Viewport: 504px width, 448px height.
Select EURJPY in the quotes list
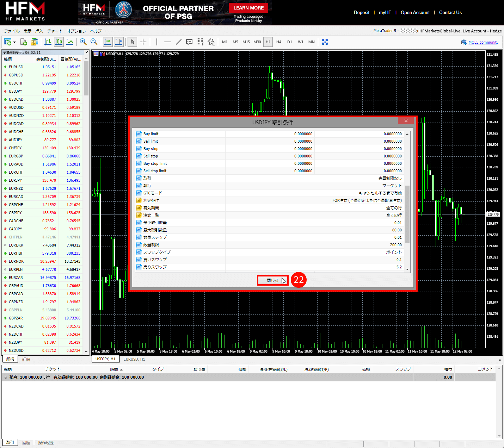[x=15, y=180]
